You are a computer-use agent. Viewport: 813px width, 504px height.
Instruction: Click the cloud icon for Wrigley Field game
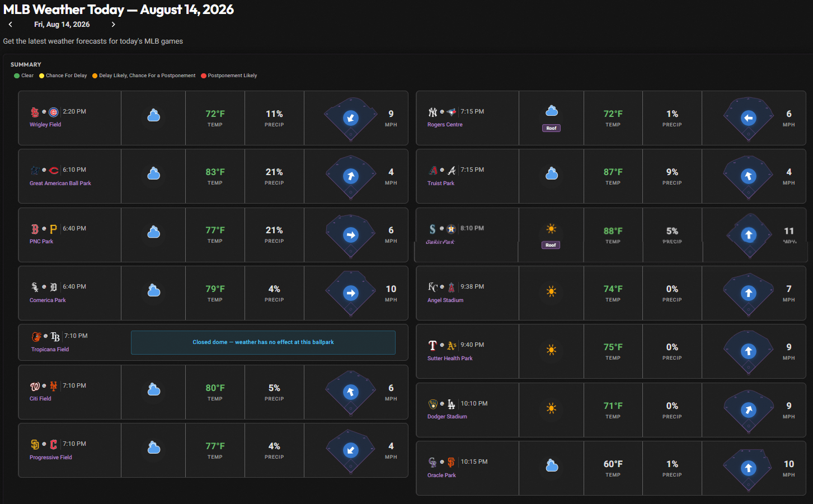click(154, 116)
